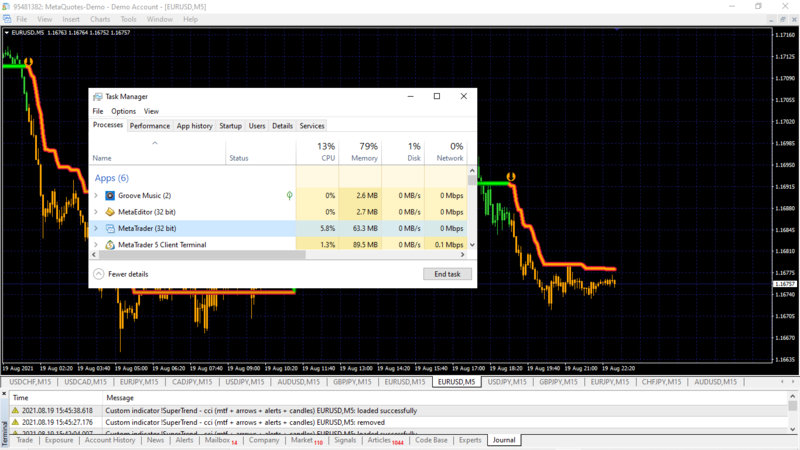
Task: Open the Mailbox tab in Terminal
Action: tap(220, 440)
